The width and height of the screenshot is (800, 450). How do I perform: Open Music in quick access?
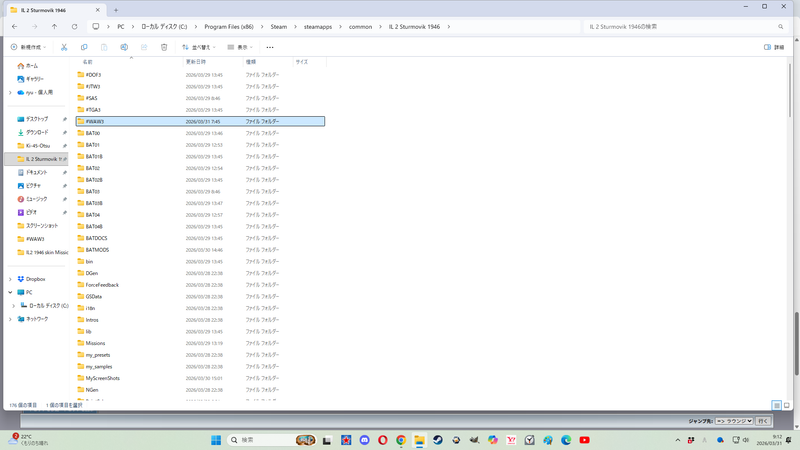point(36,199)
